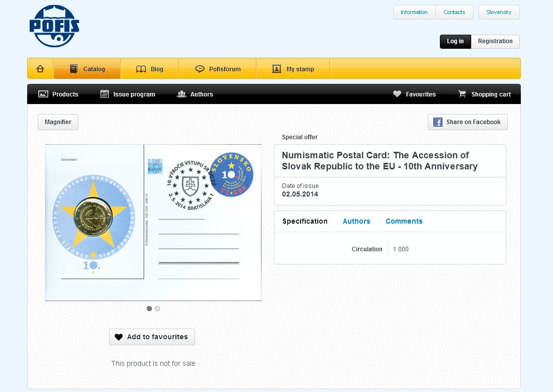The image size is (553, 392).
Task: Click the Issue program calendar icon
Action: pyautogui.click(x=105, y=94)
